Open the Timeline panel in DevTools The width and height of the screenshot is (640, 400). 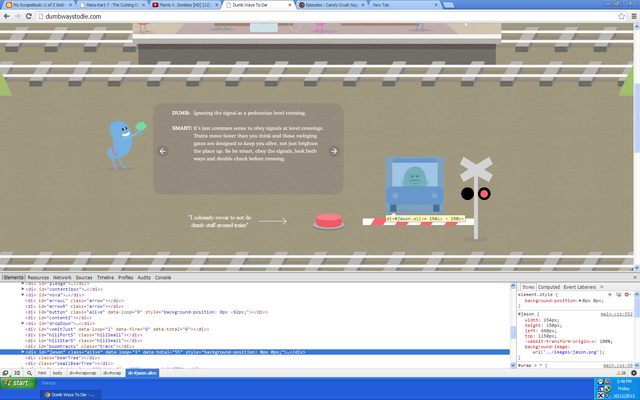tap(105, 278)
